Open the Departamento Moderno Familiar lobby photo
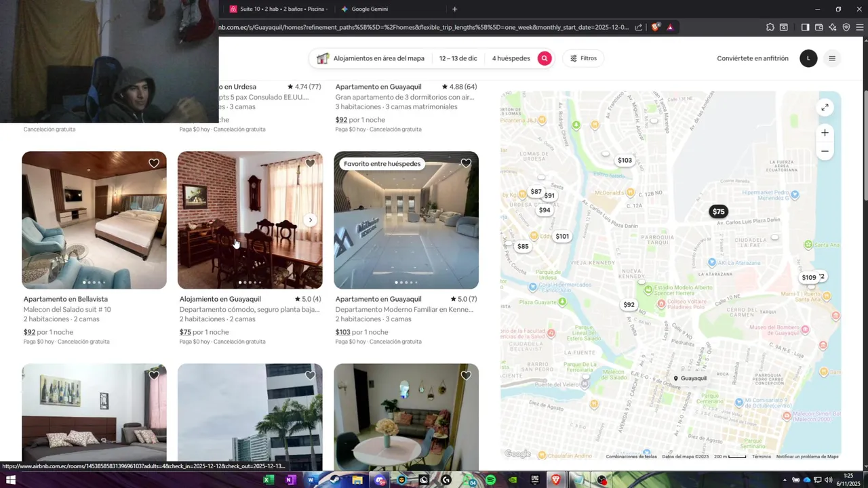 (x=406, y=220)
